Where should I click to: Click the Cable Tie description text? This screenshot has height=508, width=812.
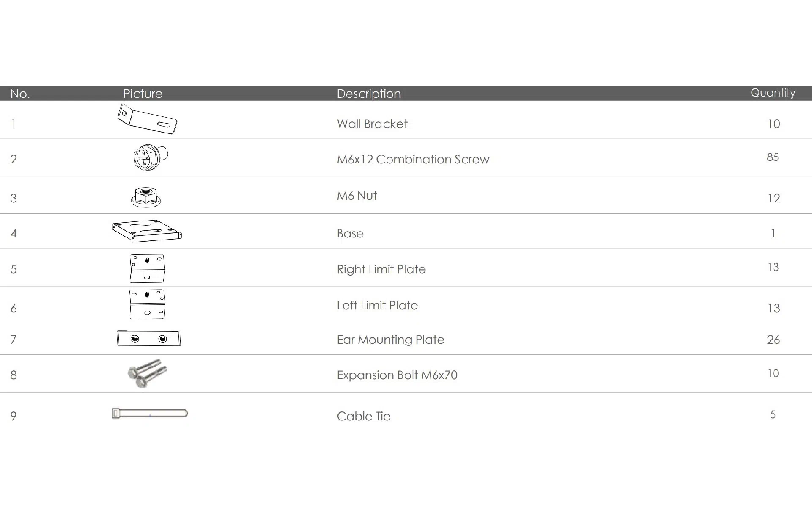tap(363, 416)
